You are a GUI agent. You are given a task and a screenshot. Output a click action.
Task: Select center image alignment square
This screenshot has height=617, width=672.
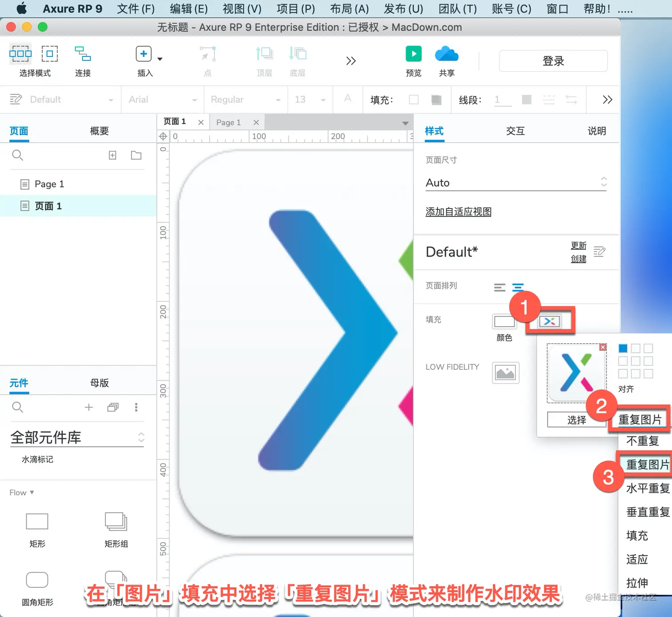636,361
